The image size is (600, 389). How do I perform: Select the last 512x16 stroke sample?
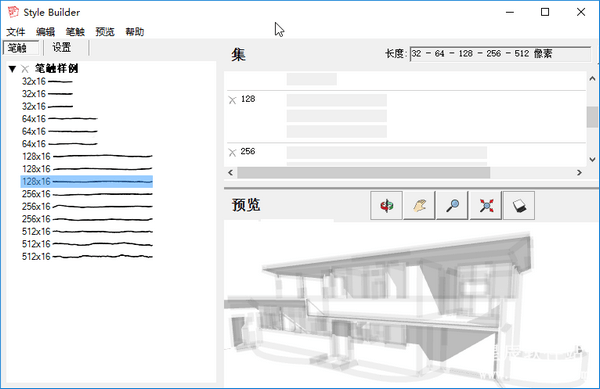point(87,257)
